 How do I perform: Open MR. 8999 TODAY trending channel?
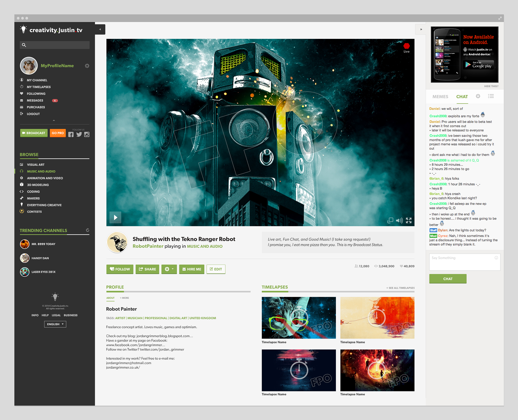click(38, 244)
